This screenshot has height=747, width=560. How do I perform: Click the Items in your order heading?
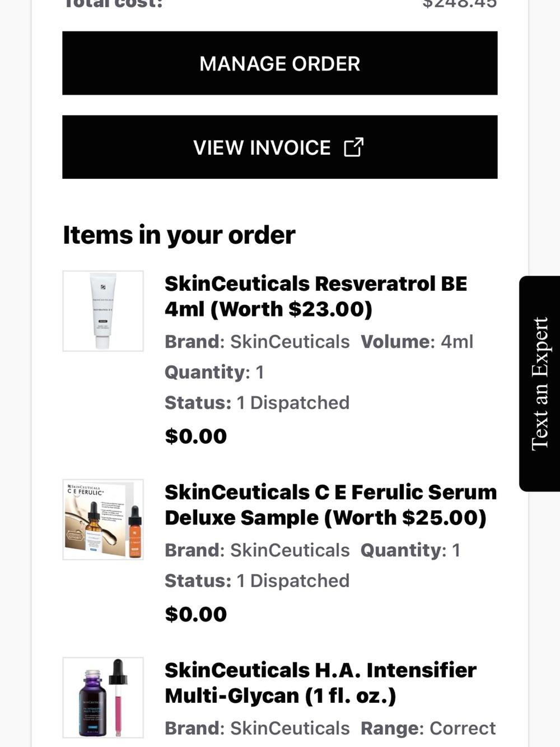pos(179,235)
